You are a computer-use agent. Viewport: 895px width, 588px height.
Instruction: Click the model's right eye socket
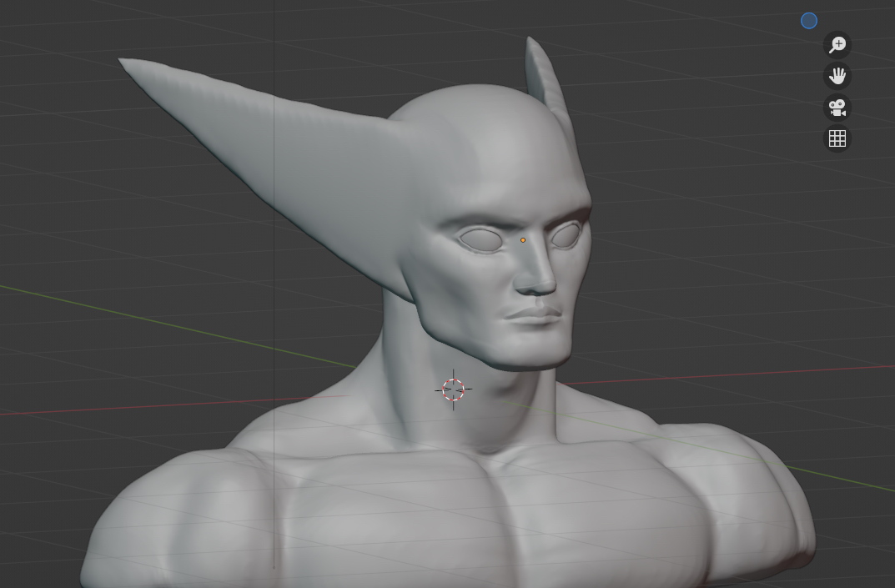point(566,235)
